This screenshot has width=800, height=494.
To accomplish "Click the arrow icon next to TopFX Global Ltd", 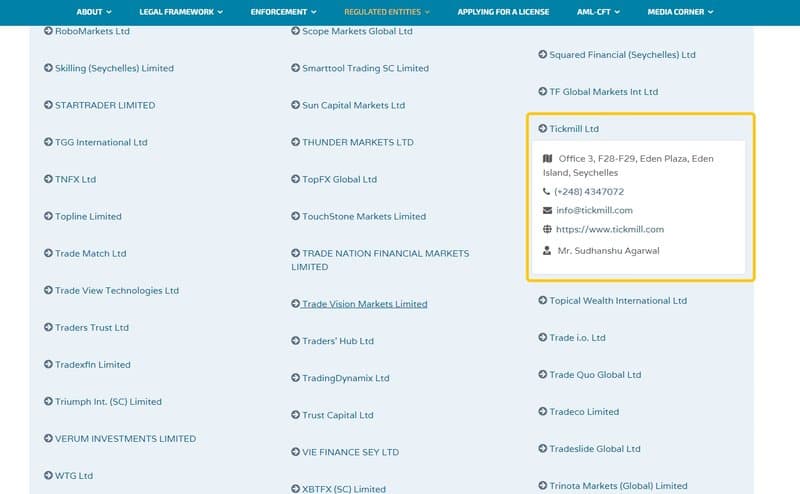I will click(x=295, y=179).
